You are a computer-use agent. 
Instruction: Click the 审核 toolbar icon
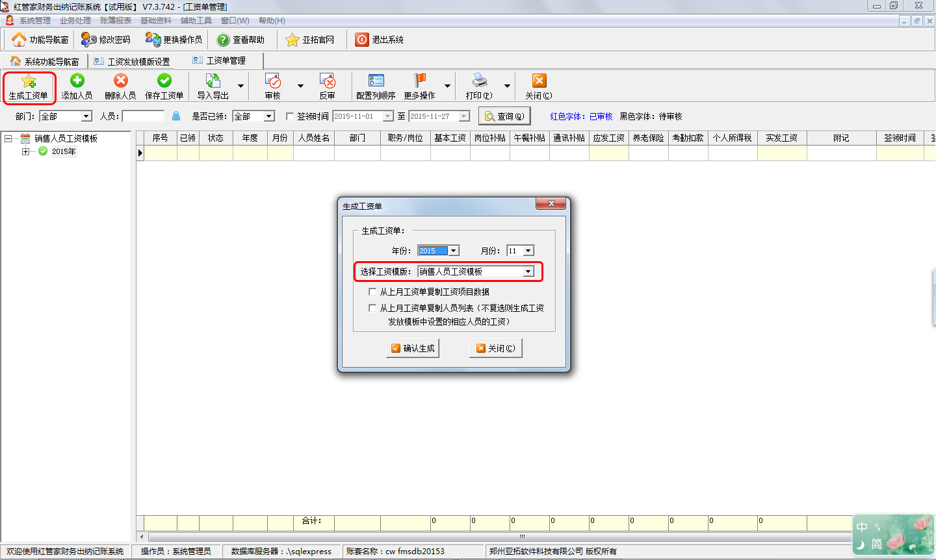click(x=273, y=81)
